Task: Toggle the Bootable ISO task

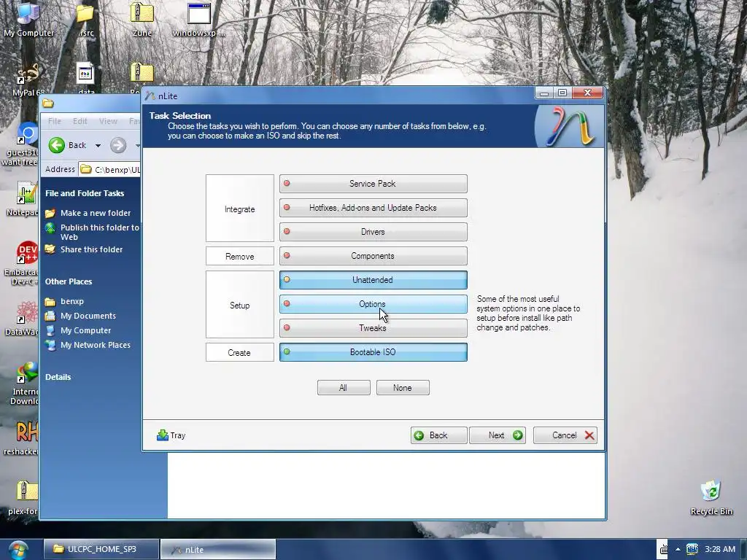Action: pos(373,352)
